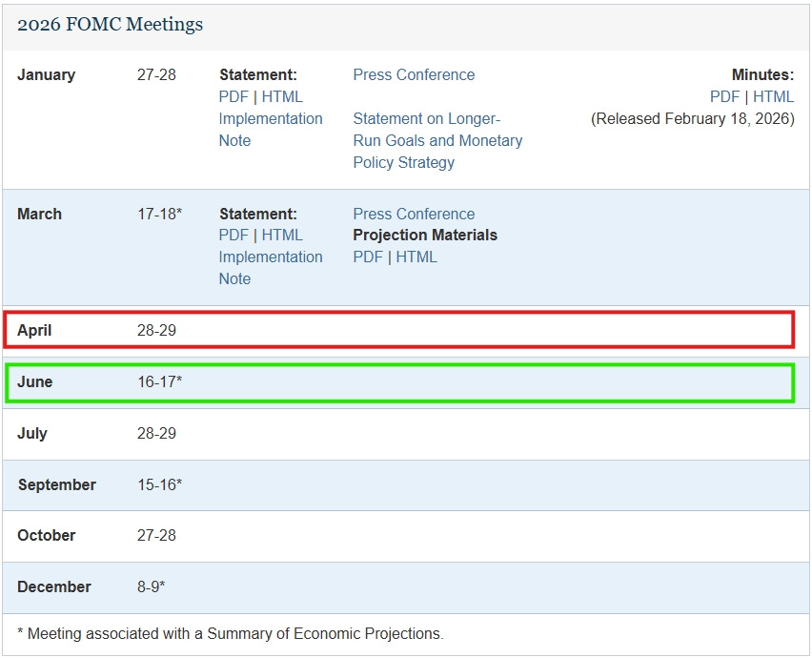Click the '2026 FOMC Meetings' heading
812x658 pixels.
[110, 25]
